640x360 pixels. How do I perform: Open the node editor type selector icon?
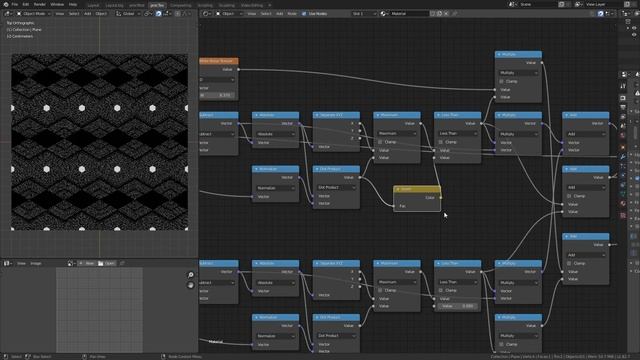pos(207,13)
